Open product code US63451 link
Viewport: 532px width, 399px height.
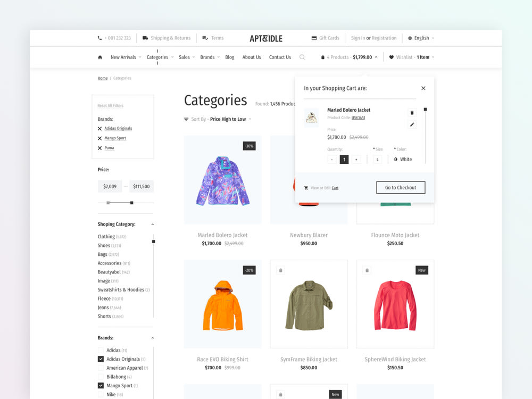pyautogui.click(x=358, y=118)
